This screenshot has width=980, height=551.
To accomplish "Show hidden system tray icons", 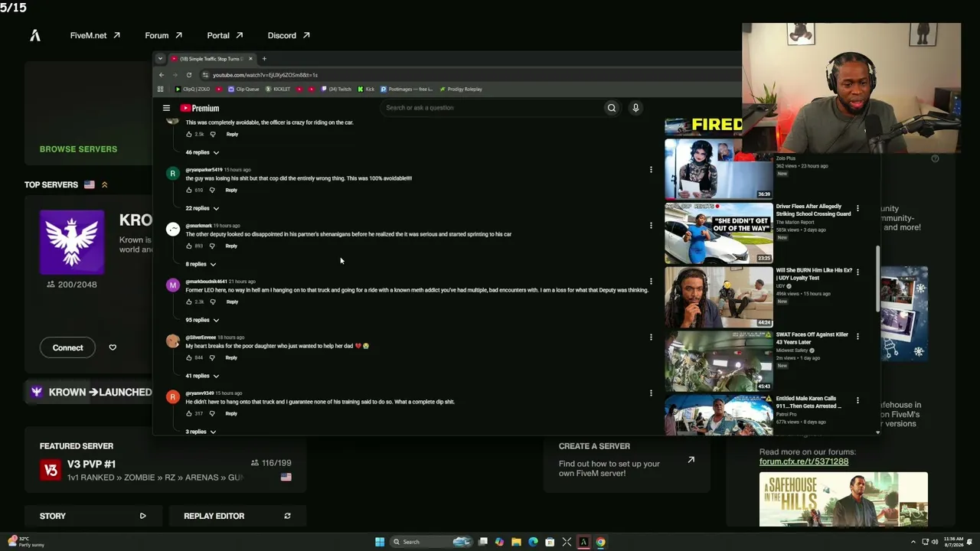I will (x=913, y=542).
